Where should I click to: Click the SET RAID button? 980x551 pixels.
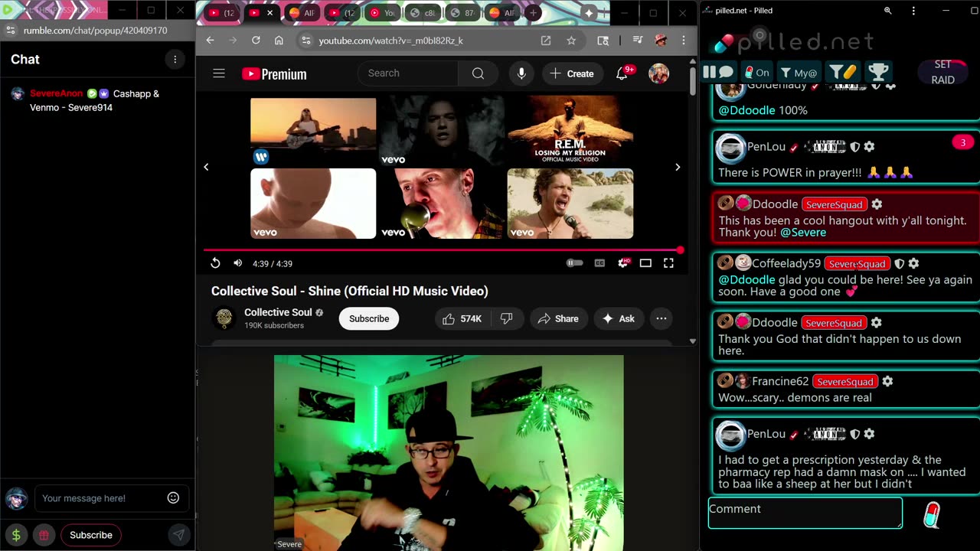(x=942, y=72)
